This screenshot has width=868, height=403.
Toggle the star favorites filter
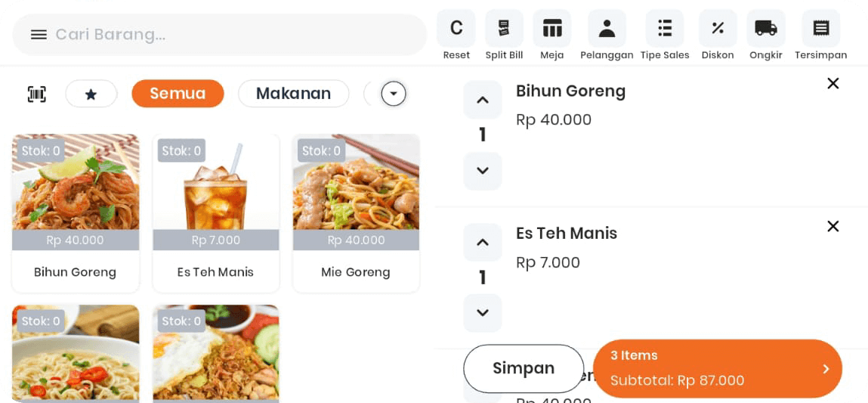[91, 94]
